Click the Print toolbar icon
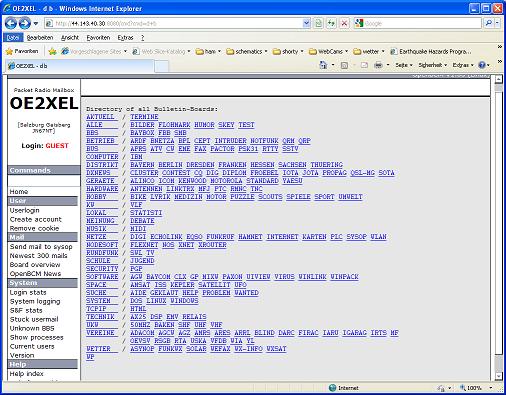Viewport: 506px width, 395px height. 378,65
